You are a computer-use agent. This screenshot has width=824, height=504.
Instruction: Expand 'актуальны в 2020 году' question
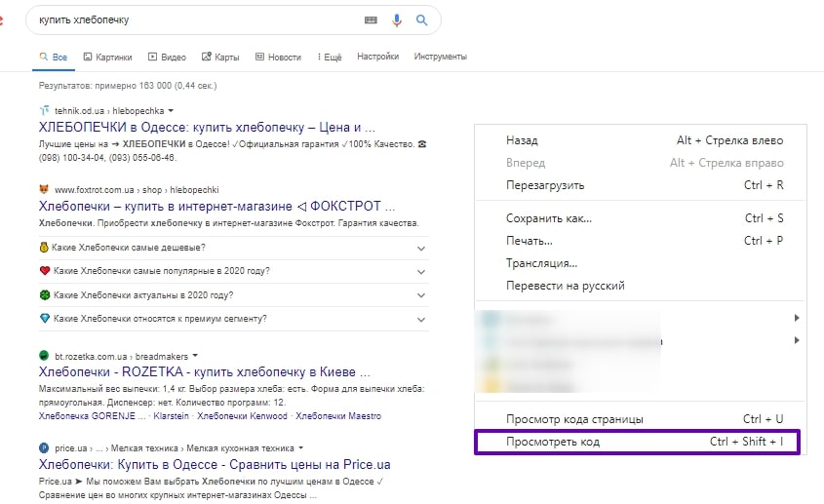click(x=234, y=294)
